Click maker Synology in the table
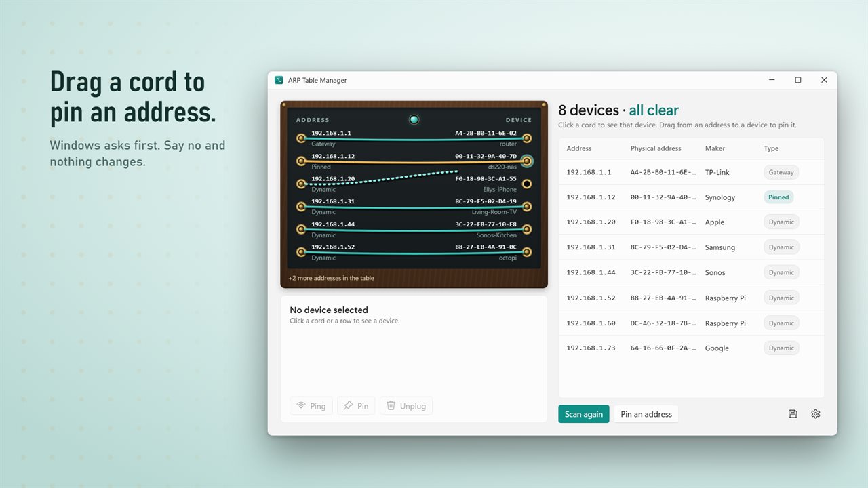Image resolution: width=868 pixels, height=488 pixels. click(x=720, y=197)
